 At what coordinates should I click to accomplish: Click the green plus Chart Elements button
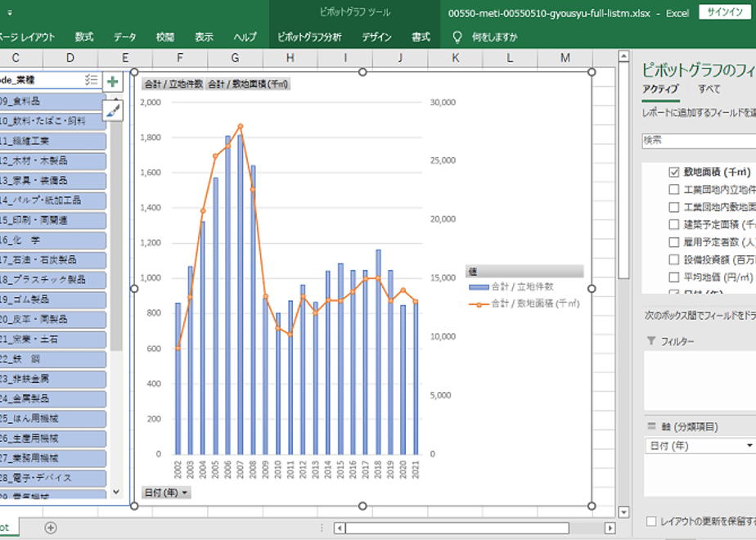pyautogui.click(x=113, y=82)
